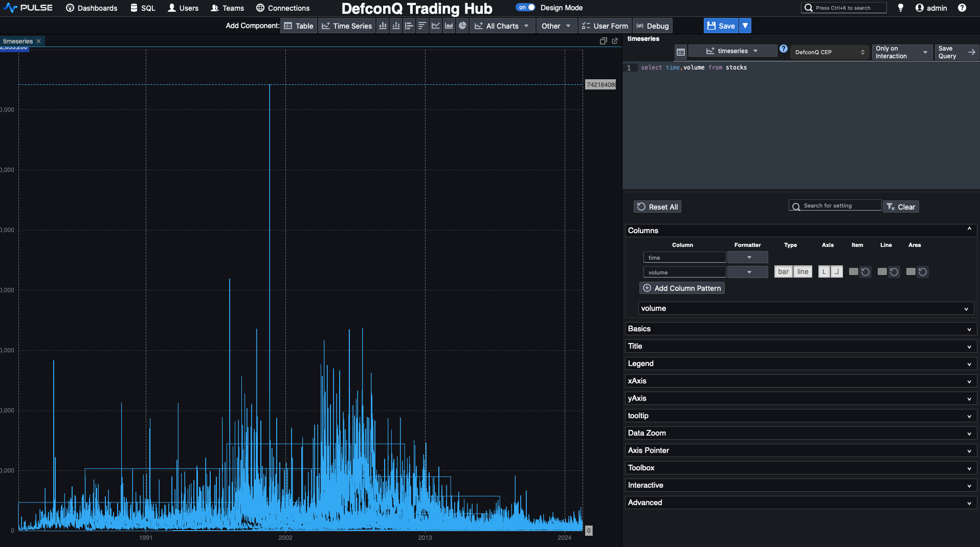The image size is (980, 547).
Task: Open the User Form component tool
Action: tap(605, 26)
